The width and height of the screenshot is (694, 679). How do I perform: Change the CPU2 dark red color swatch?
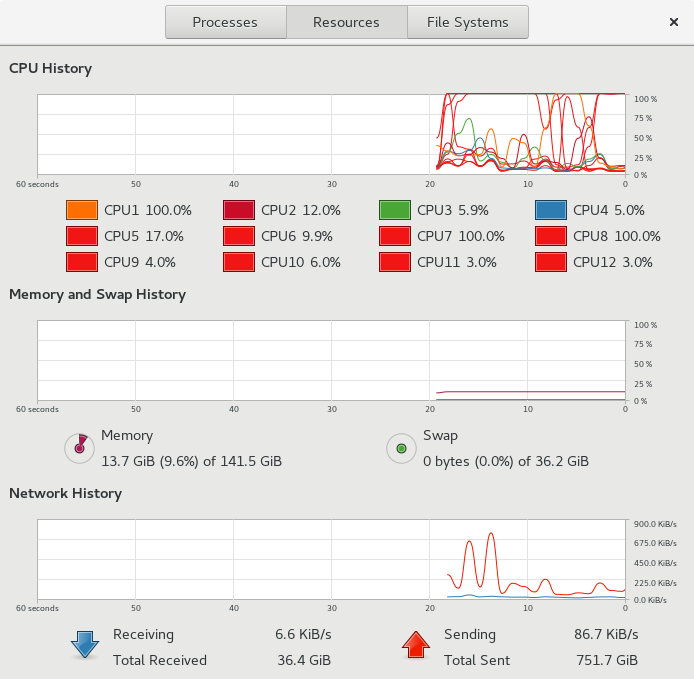tap(239, 210)
